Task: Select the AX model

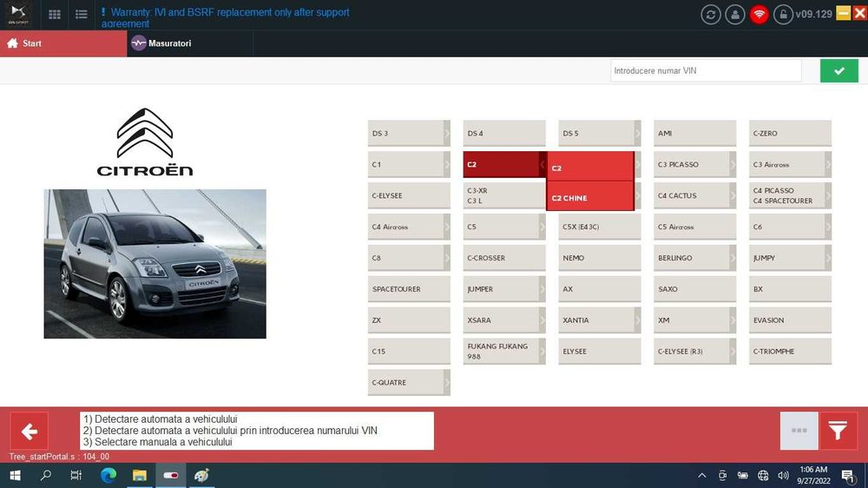Action: tap(600, 289)
